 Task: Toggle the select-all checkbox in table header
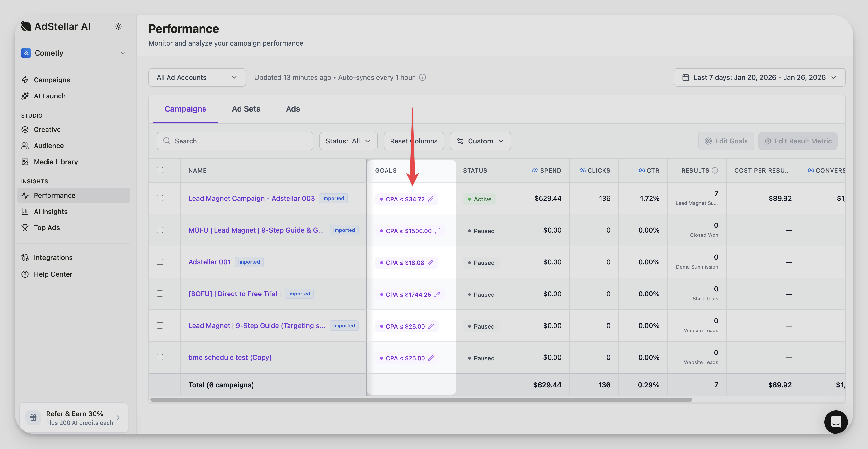(x=160, y=170)
